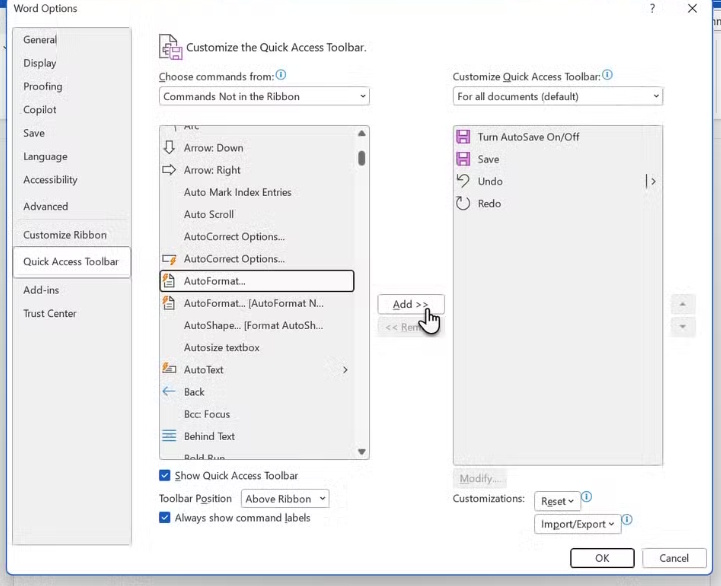Click info icon next to Import/Export
The height and width of the screenshot is (586, 721).
pyautogui.click(x=627, y=520)
